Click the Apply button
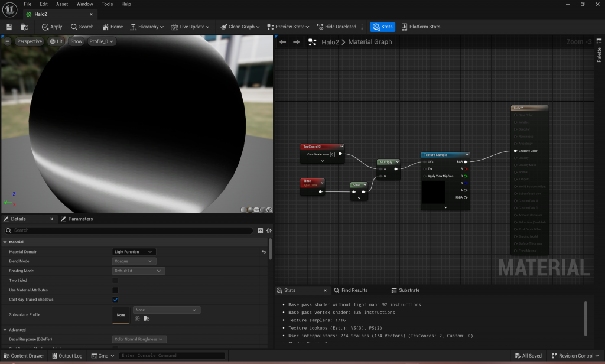605x364 pixels. point(52,27)
